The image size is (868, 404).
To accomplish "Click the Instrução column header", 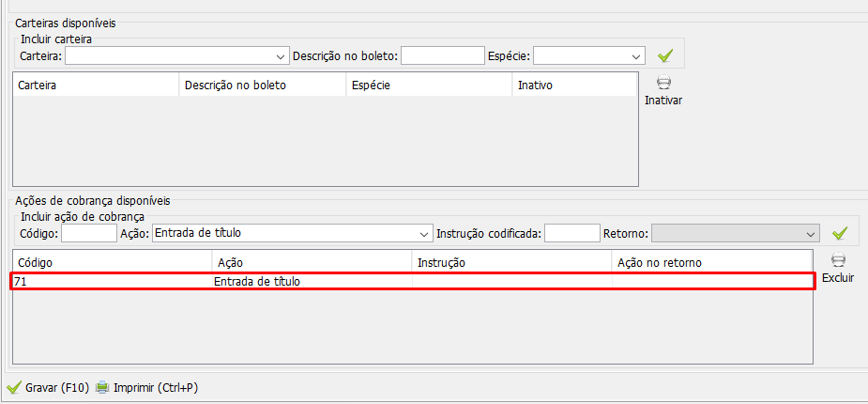I will tap(511, 262).
